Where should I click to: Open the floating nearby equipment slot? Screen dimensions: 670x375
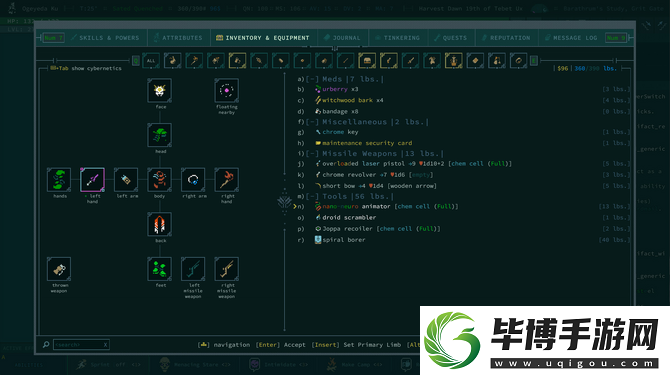click(226, 91)
